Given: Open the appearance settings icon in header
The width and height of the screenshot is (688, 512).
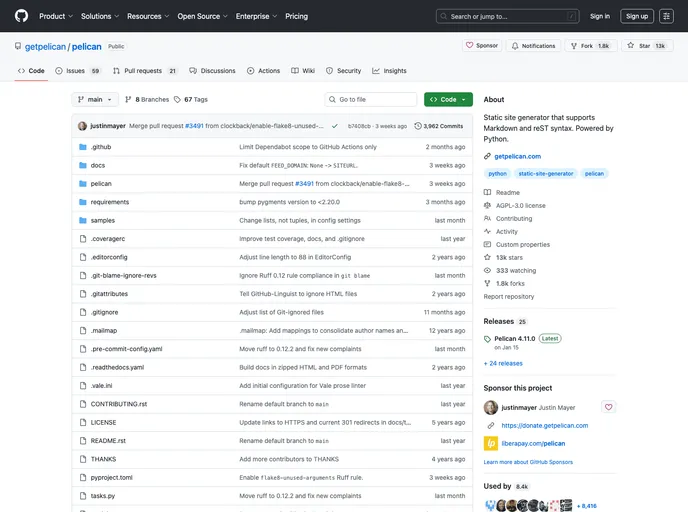Looking at the screenshot, I should [x=666, y=16].
